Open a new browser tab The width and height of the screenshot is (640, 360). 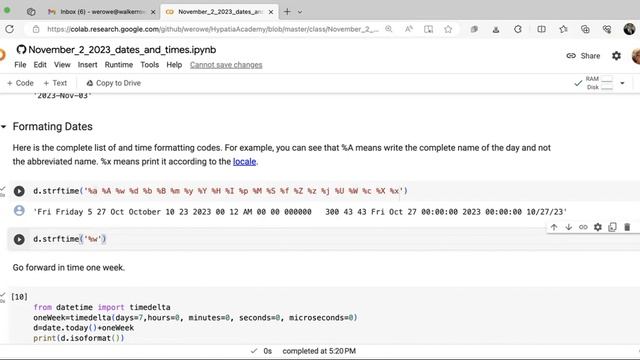(287, 12)
